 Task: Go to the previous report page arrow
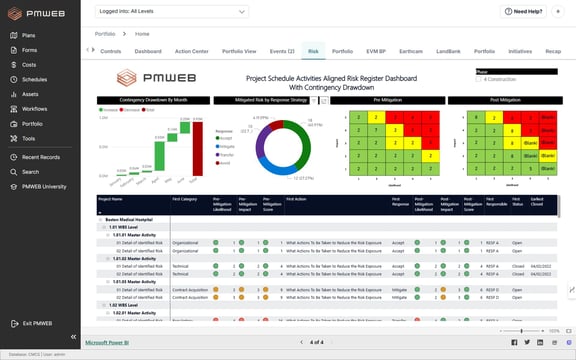[302, 342]
